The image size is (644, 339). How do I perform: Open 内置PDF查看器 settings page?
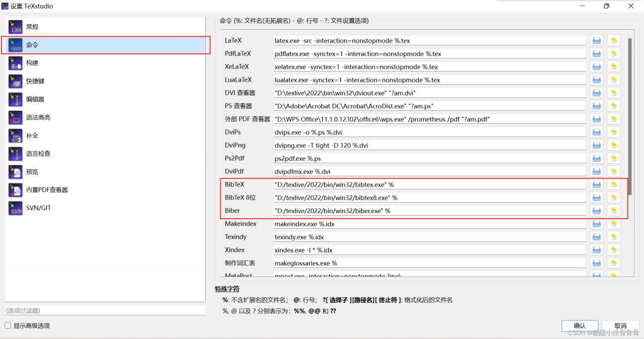pyautogui.click(x=105, y=190)
